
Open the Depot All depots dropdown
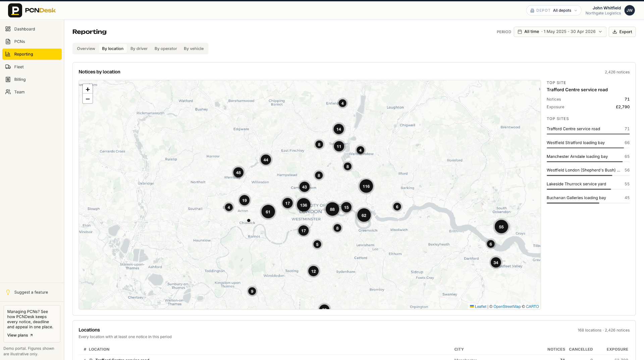(554, 10)
